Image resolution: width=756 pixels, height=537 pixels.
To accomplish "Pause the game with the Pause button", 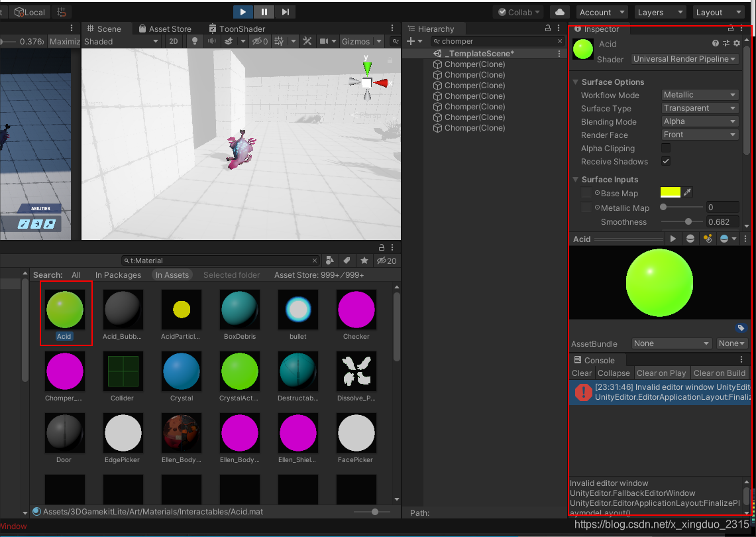I will click(264, 11).
